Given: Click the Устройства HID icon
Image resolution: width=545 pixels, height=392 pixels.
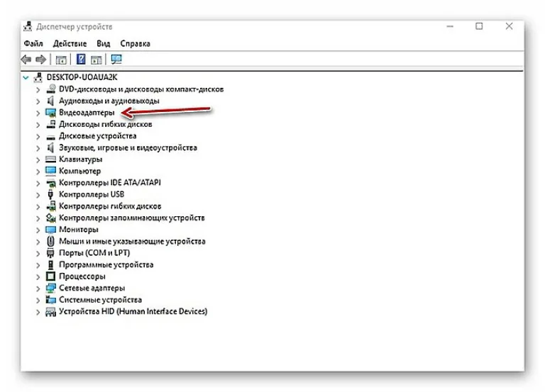Looking at the screenshot, I should tap(51, 312).
